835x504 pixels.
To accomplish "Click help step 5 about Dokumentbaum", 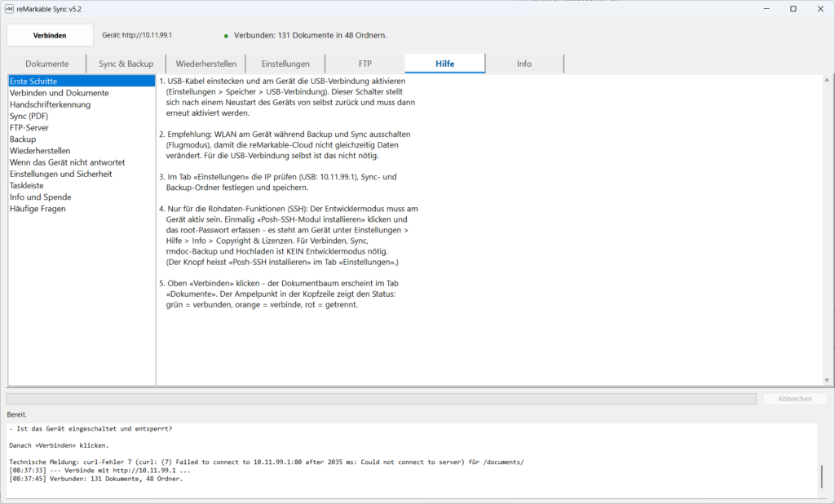I will coord(279,294).
